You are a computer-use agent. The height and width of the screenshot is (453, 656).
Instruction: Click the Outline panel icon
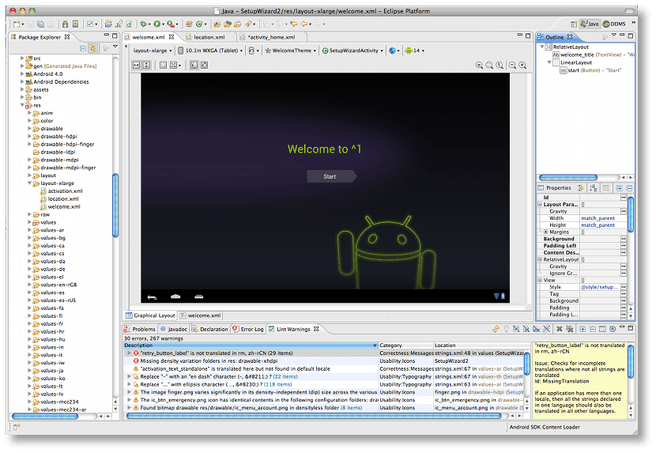tap(541, 37)
